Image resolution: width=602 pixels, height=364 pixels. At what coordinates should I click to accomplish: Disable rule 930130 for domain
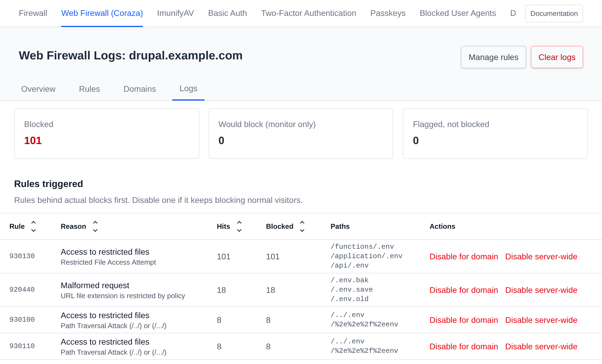[x=464, y=257]
